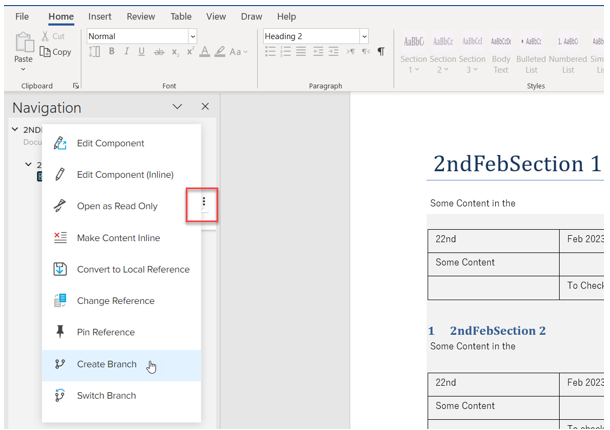Open the Change Case Aa dropdown
This screenshot has width=610, height=430.
238,52
